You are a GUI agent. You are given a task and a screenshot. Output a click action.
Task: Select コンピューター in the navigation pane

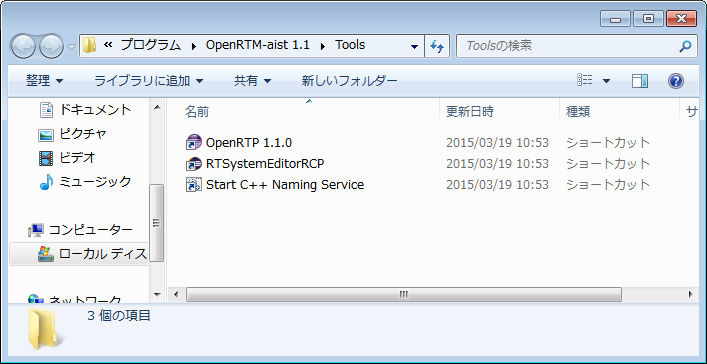80,230
